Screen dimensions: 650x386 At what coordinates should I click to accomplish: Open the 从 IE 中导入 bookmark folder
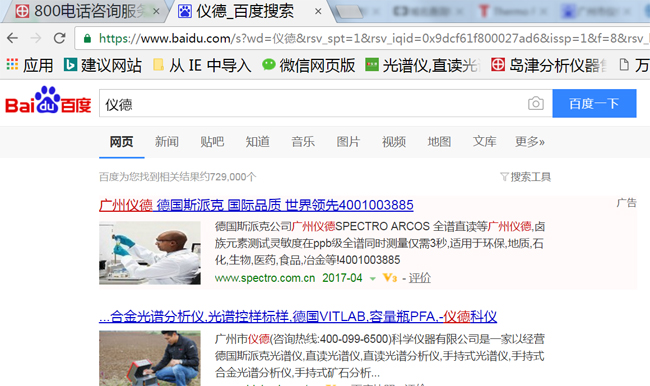[x=202, y=65]
